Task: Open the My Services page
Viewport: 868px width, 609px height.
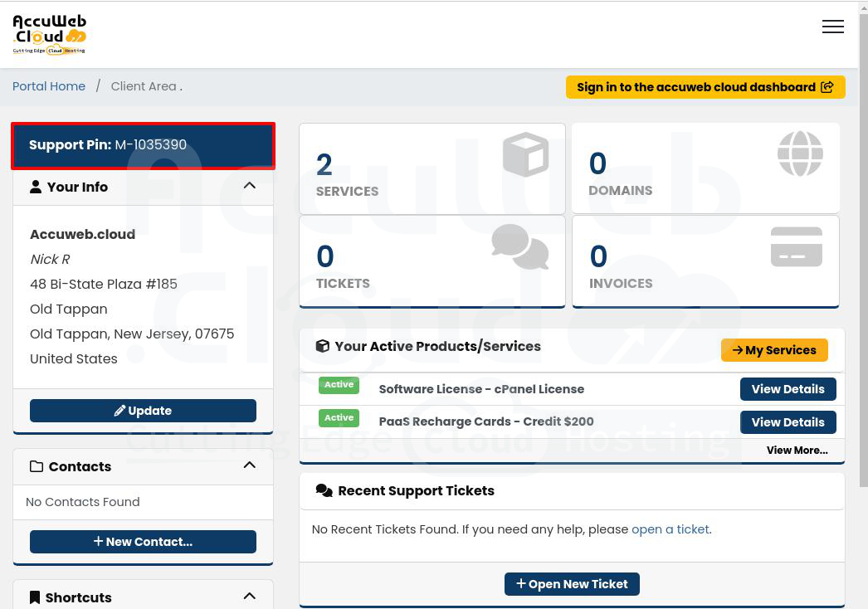Action: pos(773,350)
